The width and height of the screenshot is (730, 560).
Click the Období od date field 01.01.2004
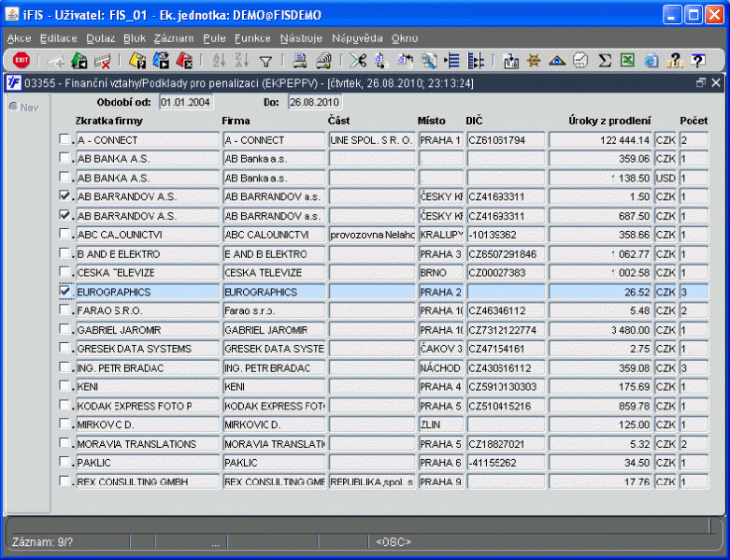pos(186,102)
